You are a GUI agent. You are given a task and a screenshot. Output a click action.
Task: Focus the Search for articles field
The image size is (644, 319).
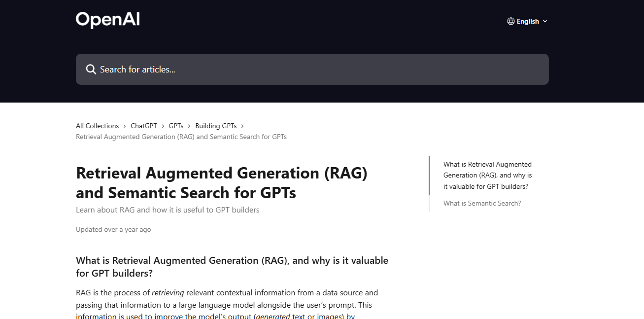(312, 69)
